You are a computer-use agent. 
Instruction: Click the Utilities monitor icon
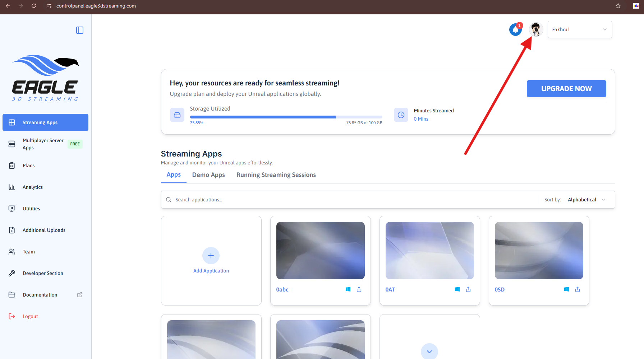tap(12, 209)
